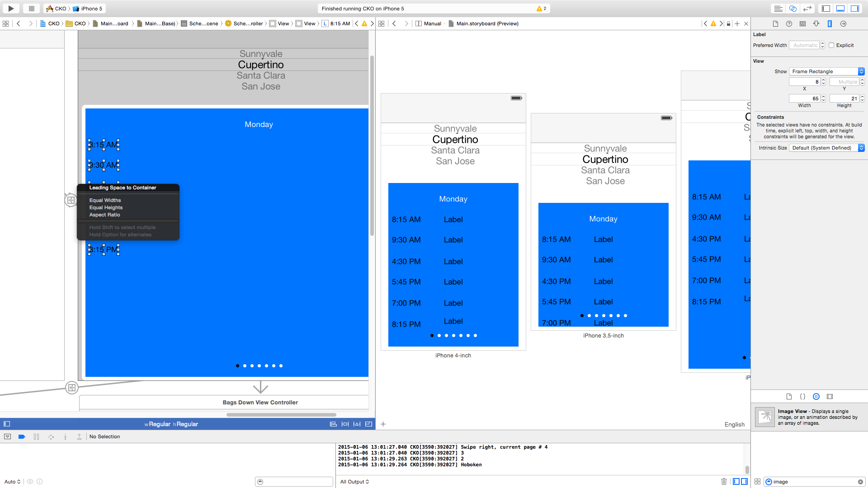Click the Manual breadcrumb in assistant editor

coord(432,23)
